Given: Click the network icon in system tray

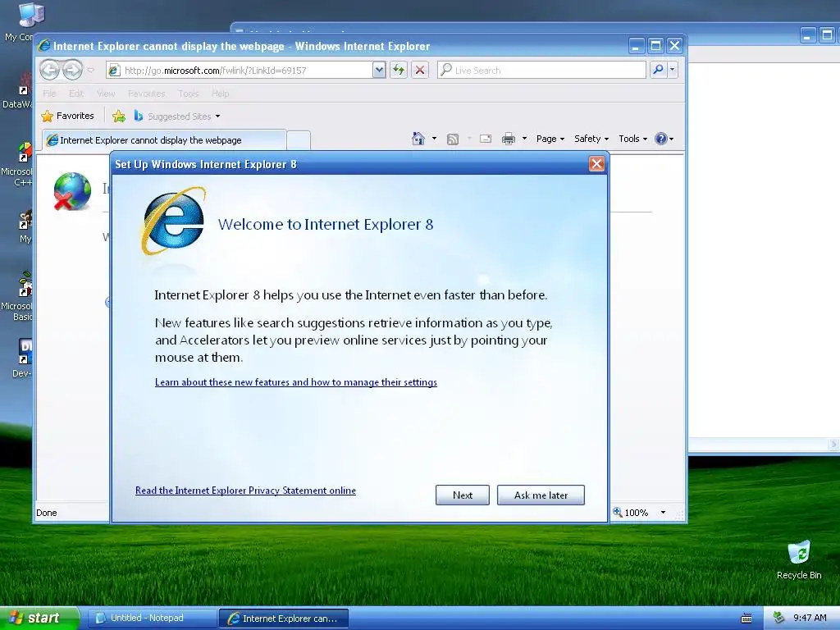Looking at the screenshot, I should [x=779, y=618].
